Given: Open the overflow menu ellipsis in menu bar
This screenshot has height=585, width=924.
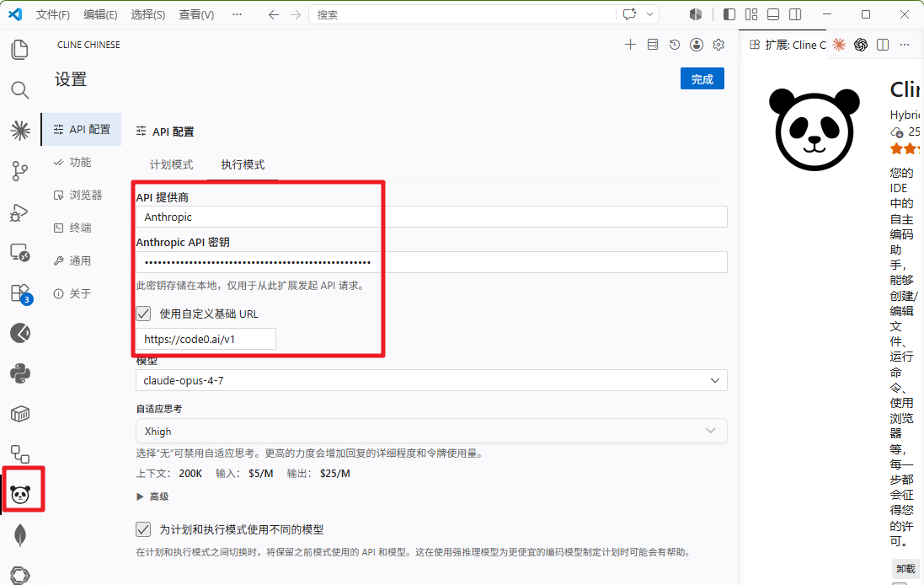Looking at the screenshot, I should tap(237, 14).
